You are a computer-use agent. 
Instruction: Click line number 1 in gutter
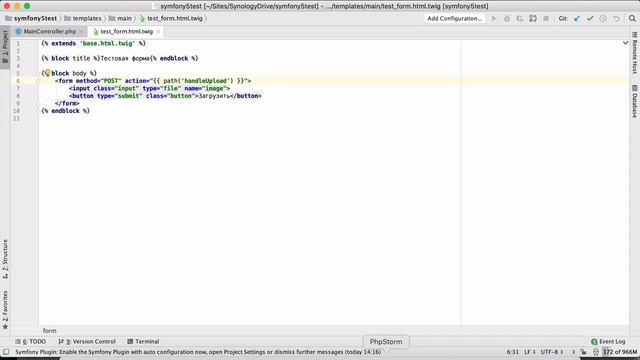pyautogui.click(x=18, y=43)
